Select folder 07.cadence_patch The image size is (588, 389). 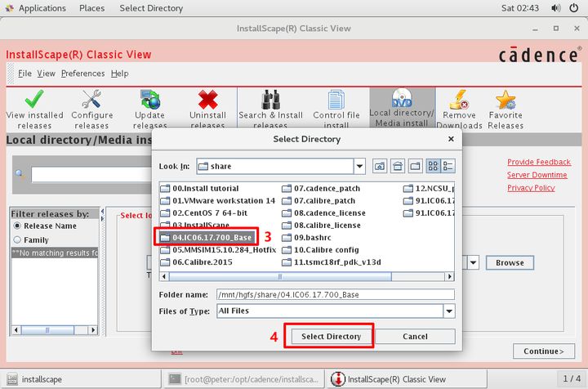tap(321, 188)
